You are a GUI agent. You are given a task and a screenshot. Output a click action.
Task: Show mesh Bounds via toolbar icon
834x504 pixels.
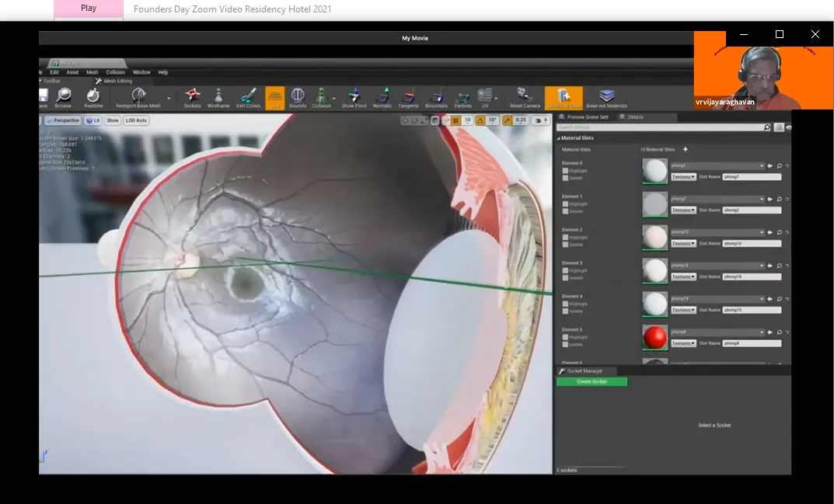[x=298, y=99]
